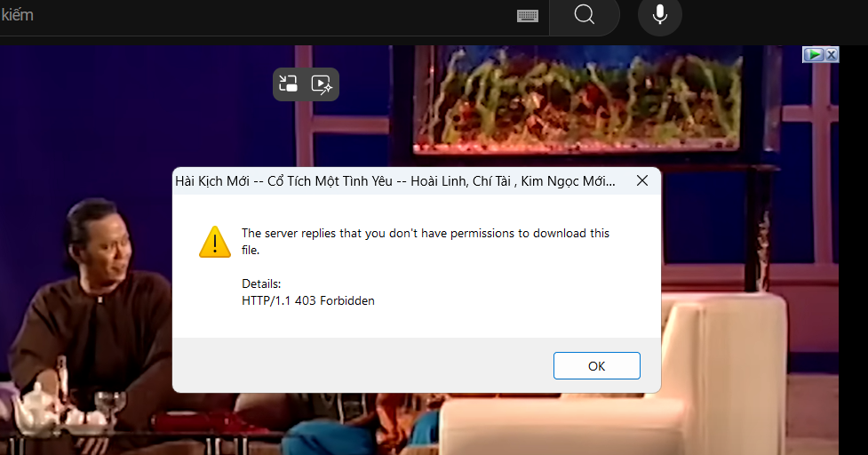Screen dimensions: 868x455
Task: Click the permissions error message text
Action: point(426,242)
